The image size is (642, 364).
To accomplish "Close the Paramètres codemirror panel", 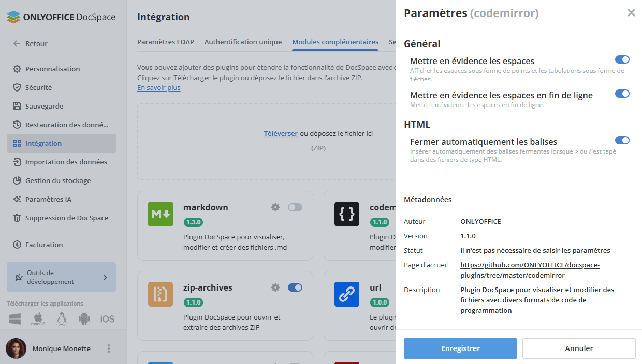I will coord(631,13).
